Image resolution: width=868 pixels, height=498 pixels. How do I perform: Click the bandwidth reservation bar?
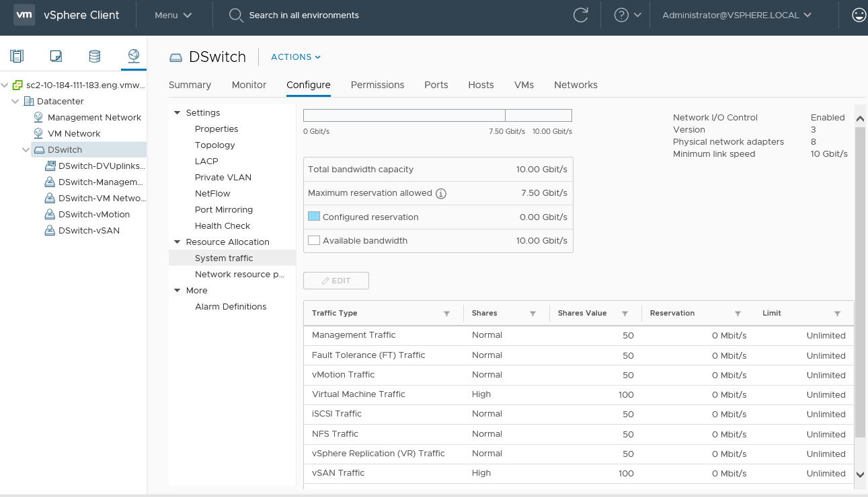[438, 115]
